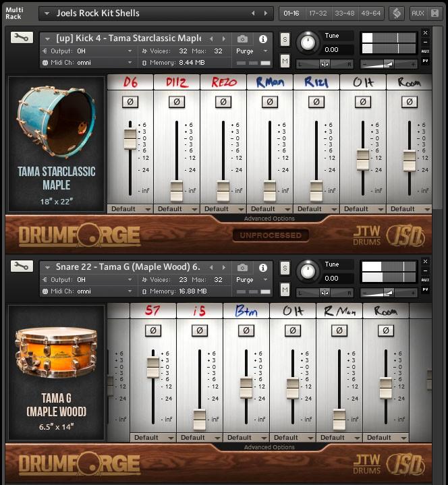Toggle PV button on Kick 4 instrument
448x485 pixels.
[426, 61]
